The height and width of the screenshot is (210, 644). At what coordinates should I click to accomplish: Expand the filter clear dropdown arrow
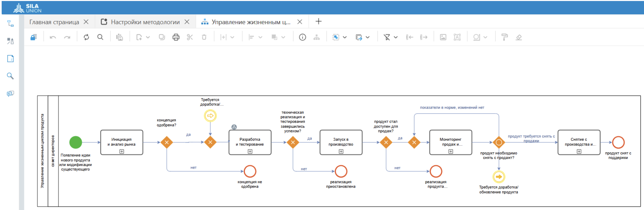coord(396,37)
